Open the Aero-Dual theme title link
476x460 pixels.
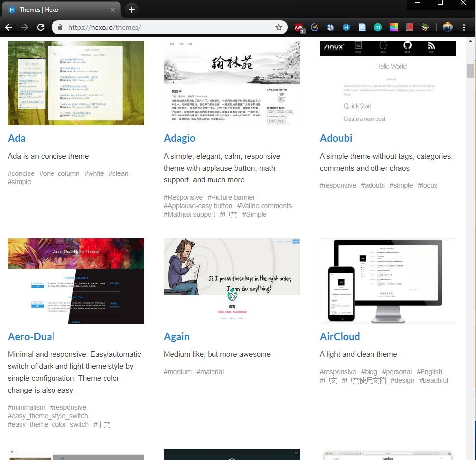31,337
